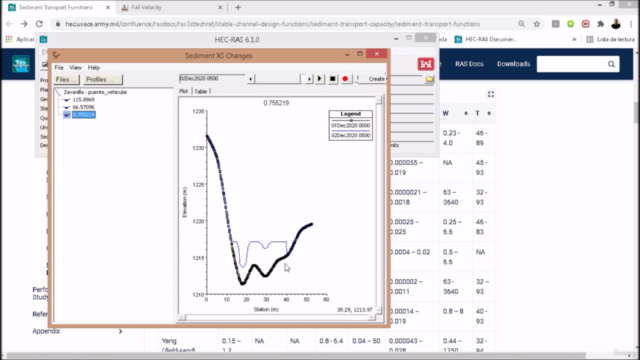Open the Help menu
640x360 pixels.
click(94, 67)
